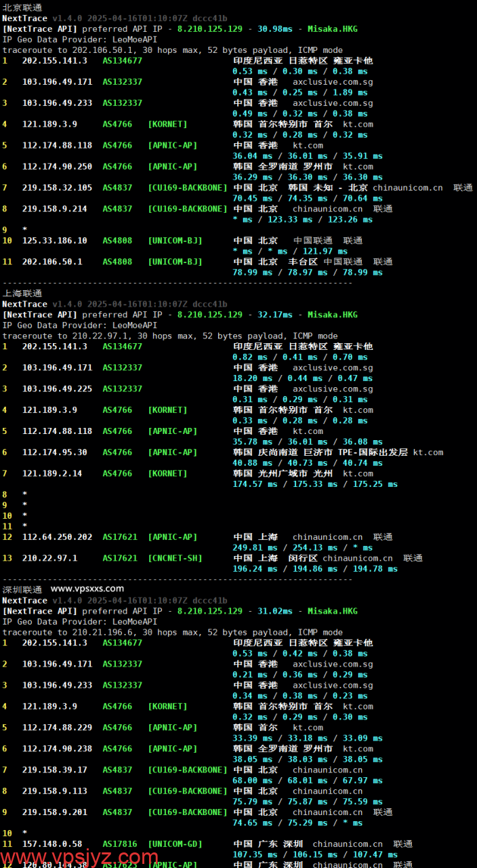Image resolution: width=477 pixels, height=868 pixels.
Task: Click the latency line '70.45 ms / 74.35 ms / 70.64 ms'
Action: [x=308, y=199]
